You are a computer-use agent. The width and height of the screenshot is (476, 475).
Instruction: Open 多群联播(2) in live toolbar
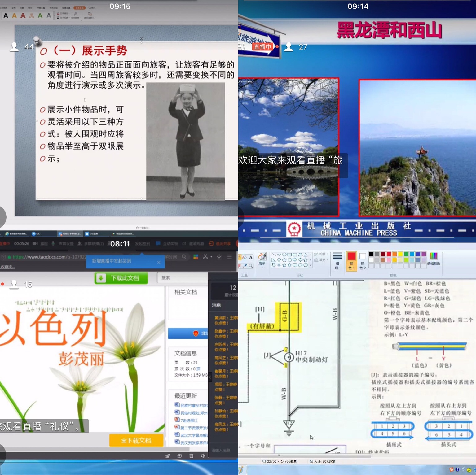(90, 244)
